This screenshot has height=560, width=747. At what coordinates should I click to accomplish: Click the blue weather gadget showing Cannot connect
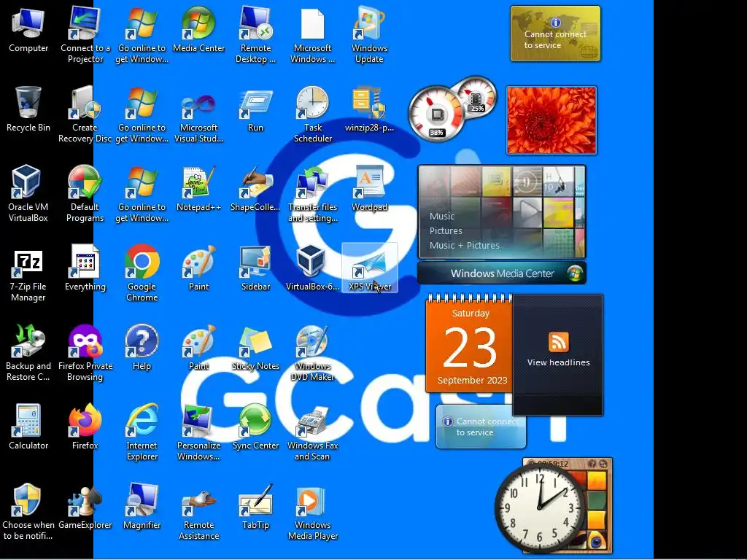pyautogui.click(x=481, y=427)
